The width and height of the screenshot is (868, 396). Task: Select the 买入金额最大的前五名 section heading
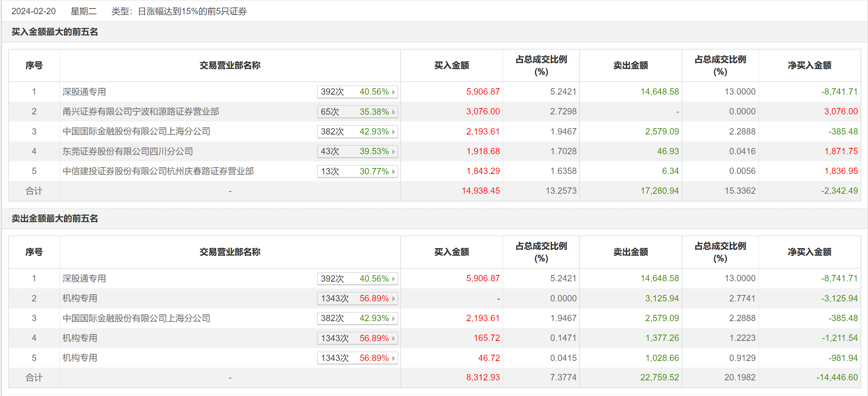55,32
